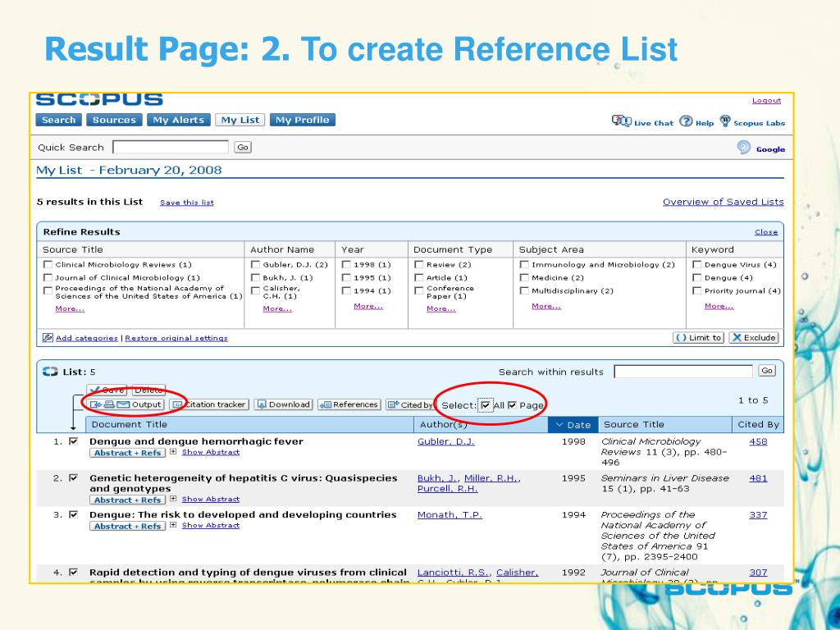This screenshot has width=840, height=630.
Task: Select the My List tab
Action: click(240, 120)
